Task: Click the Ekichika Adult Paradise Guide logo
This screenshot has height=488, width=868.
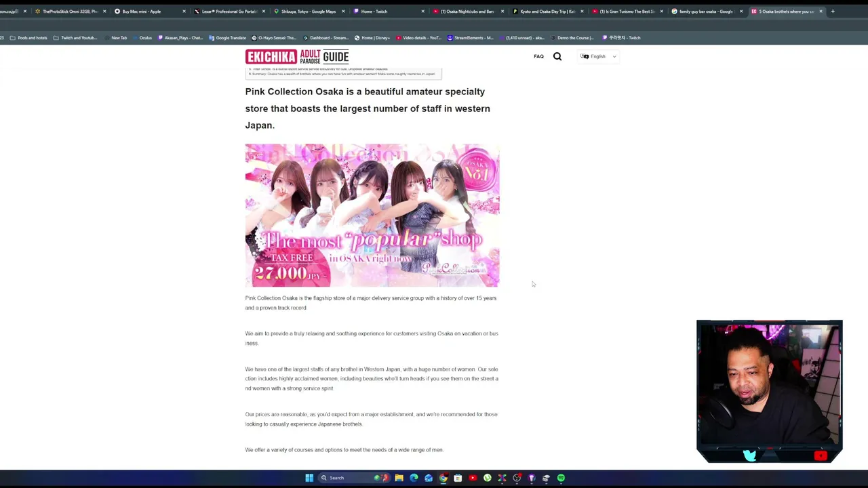Action: coord(297,56)
